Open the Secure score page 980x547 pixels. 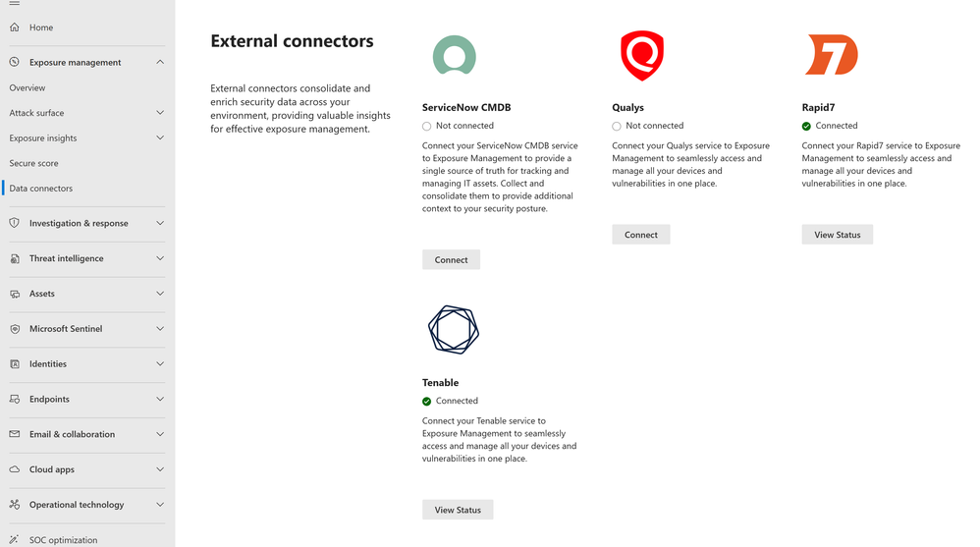click(x=34, y=163)
